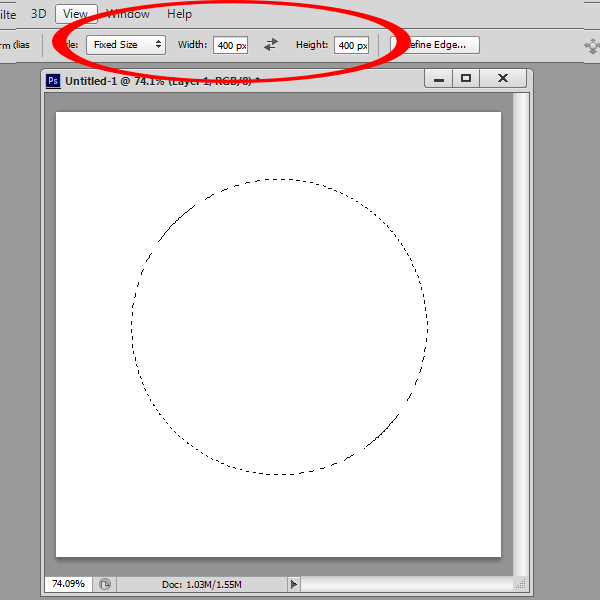600x600 pixels.
Task: Click the swap width and height arrows icon
Action: click(x=271, y=45)
